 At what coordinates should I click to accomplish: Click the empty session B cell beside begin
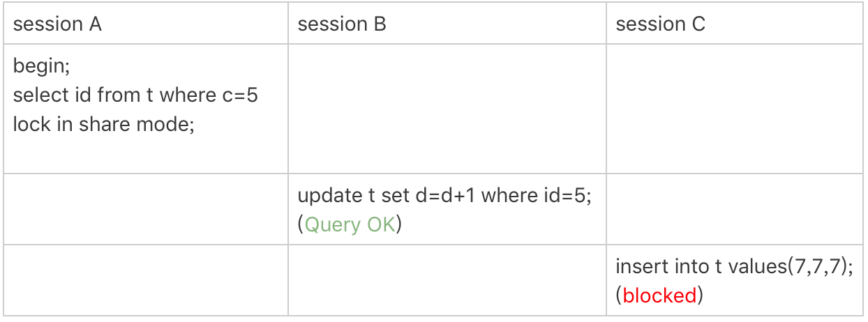[x=447, y=109]
